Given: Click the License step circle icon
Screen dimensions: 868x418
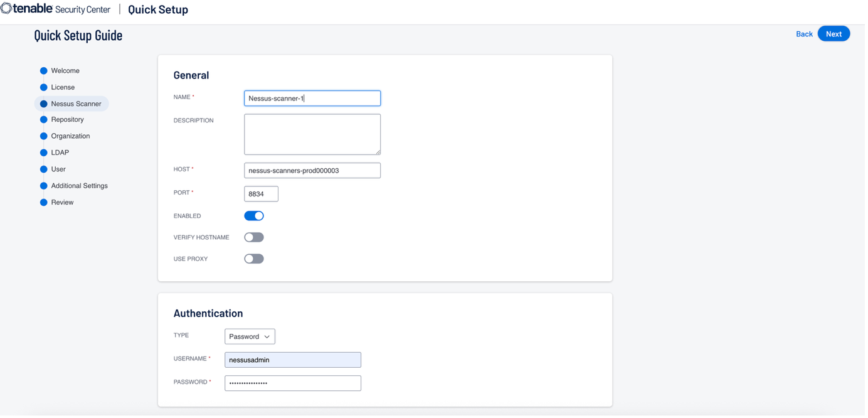Looking at the screenshot, I should pyautogui.click(x=44, y=87).
